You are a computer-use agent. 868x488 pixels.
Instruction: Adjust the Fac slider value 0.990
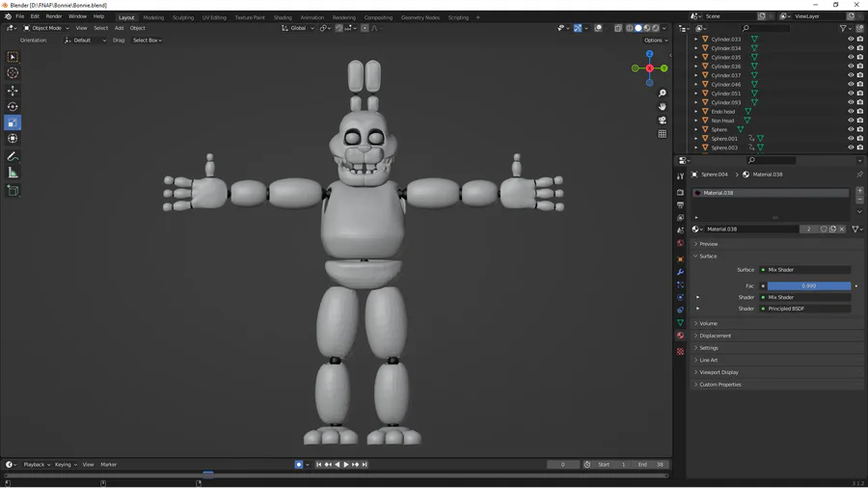tap(809, 286)
